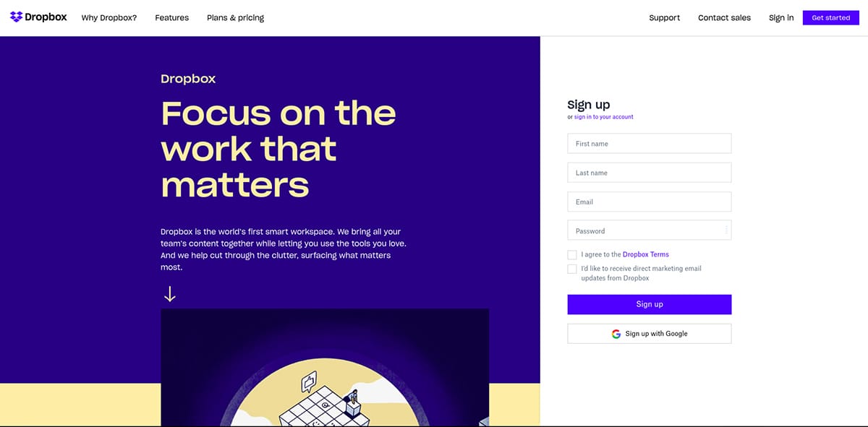The height and width of the screenshot is (427, 868).
Task: Click the Google G icon
Action: tap(616, 334)
